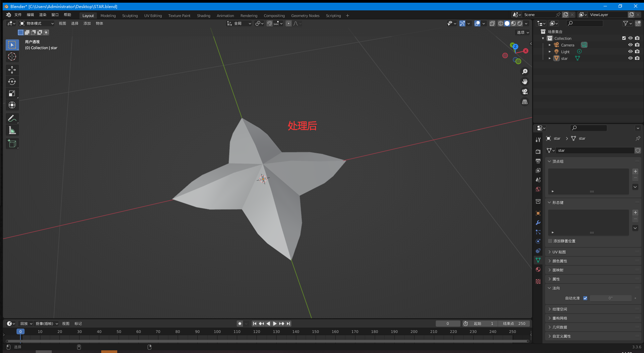This screenshot has width=644, height=353.
Task: Switch to the Geometry Nodes workspace
Action: (305, 16)
